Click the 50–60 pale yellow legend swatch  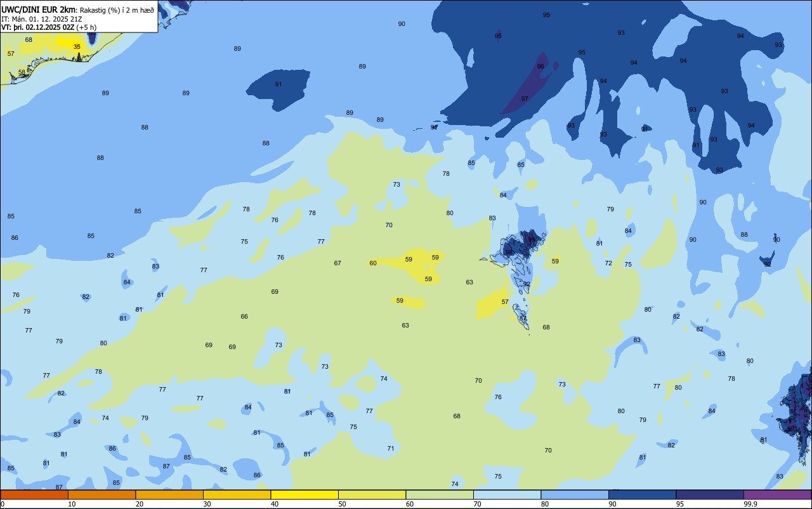pyautogui.click(x=372, y=494)
